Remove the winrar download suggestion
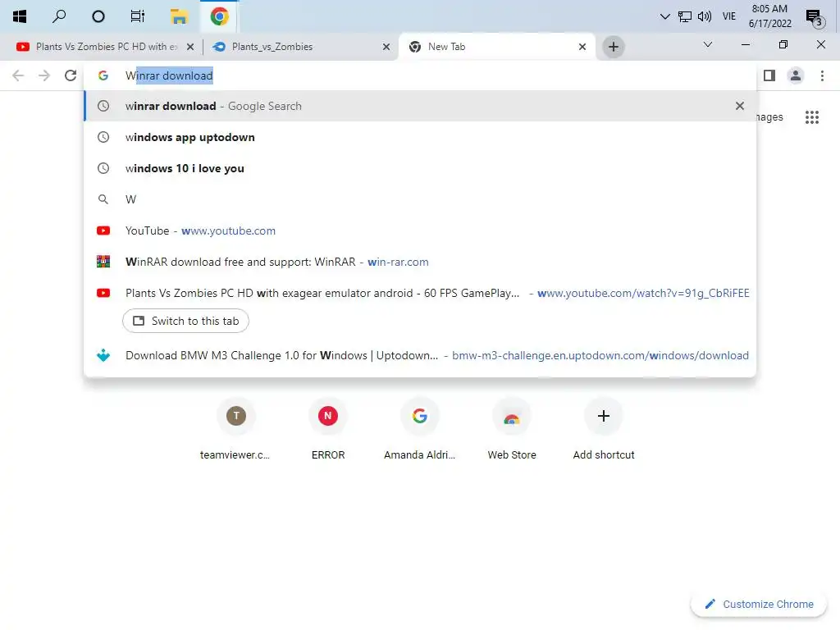This screenshot has width=840, height=630. 740,106
